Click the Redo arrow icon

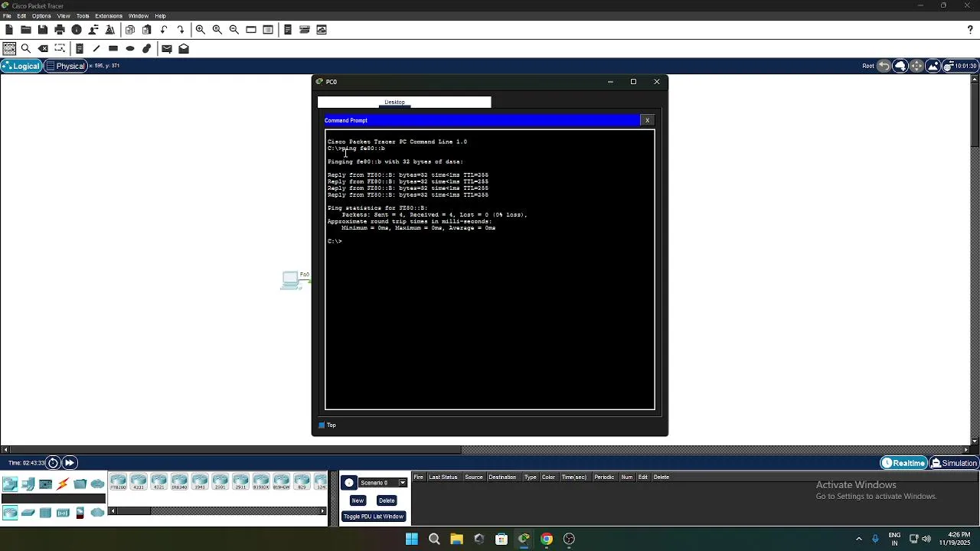181,30
